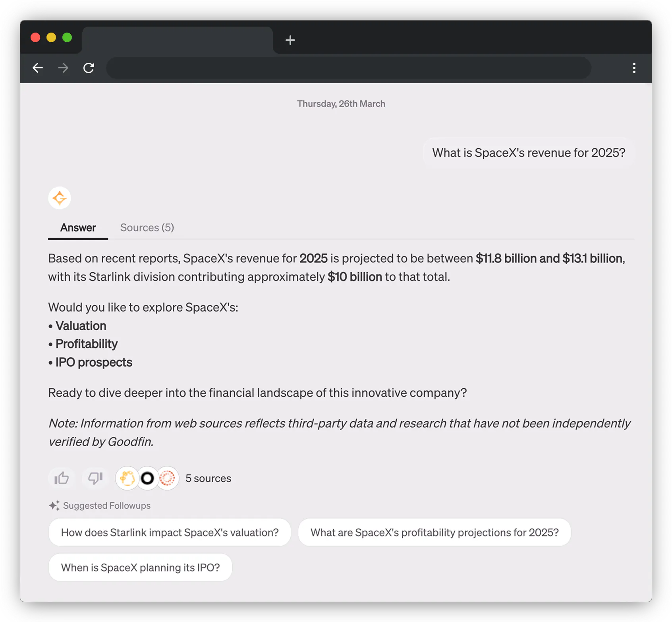Click the "Ready to dive deeper" sentence
The height and width of the screenshot is (622, 672).
[257, 393]
